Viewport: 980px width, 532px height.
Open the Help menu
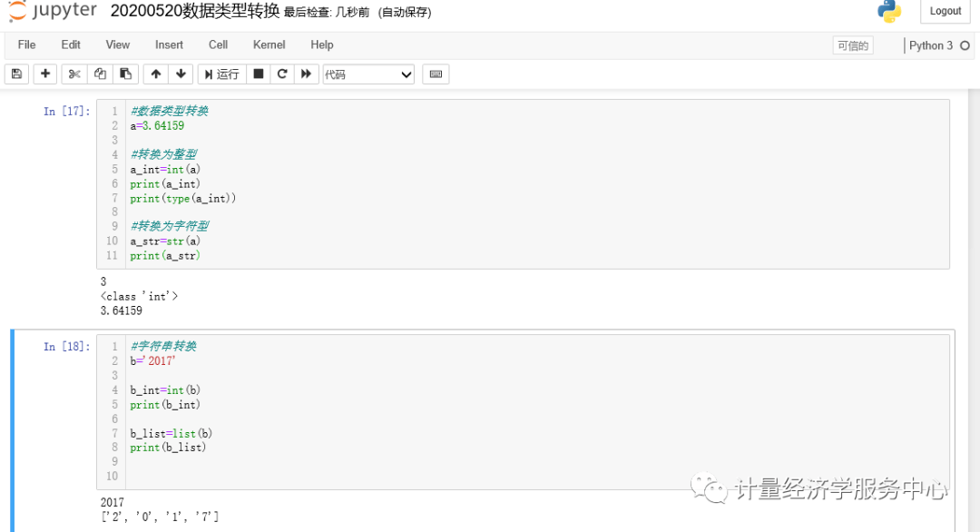point(322,45)
